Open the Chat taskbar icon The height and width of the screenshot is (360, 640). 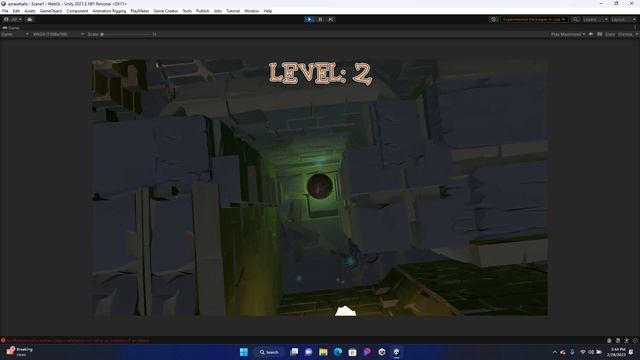[x=309, y=352]
